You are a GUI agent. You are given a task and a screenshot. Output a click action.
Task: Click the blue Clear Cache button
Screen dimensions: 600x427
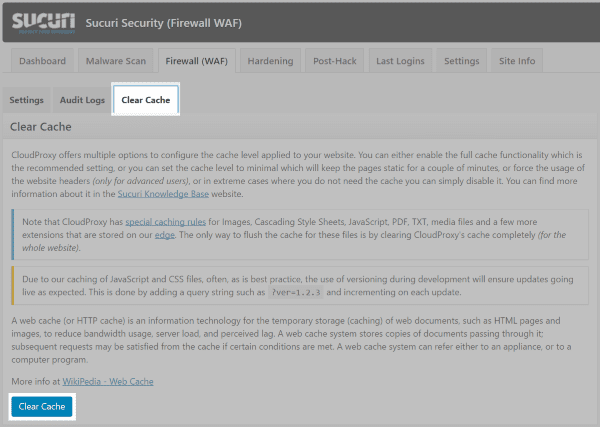pyautogui.click(x=42, y=406)
